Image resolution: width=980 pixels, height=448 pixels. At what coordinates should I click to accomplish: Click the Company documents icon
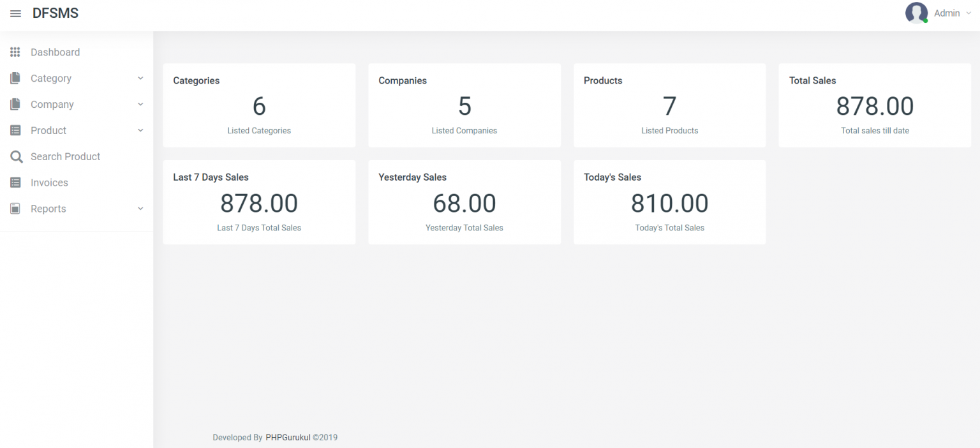click(15, 105)
